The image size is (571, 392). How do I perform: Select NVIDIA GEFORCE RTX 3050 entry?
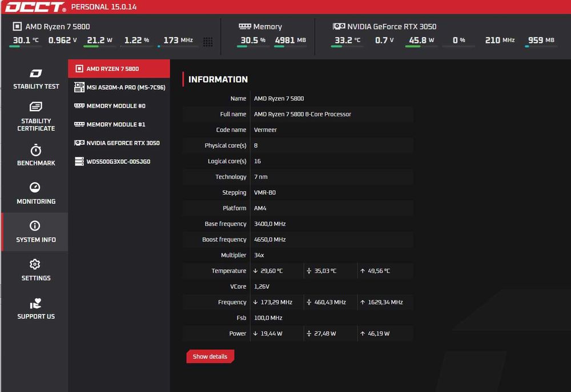[119, 143]
